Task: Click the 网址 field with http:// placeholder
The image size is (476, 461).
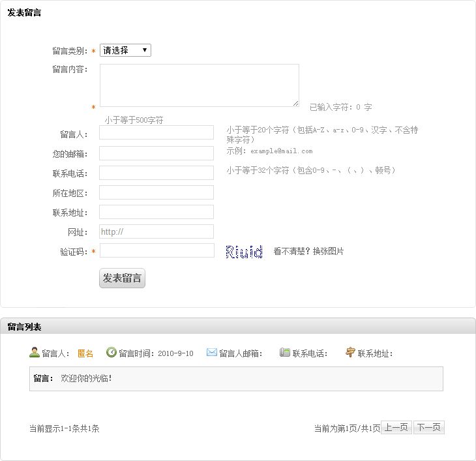Action: pyautogui.click(x=156, y=231)
